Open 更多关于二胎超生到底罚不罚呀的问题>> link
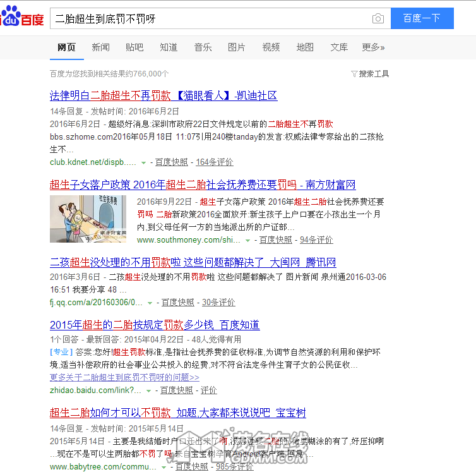The width and height of the screenshot is (476, 472). coord(124,377)
